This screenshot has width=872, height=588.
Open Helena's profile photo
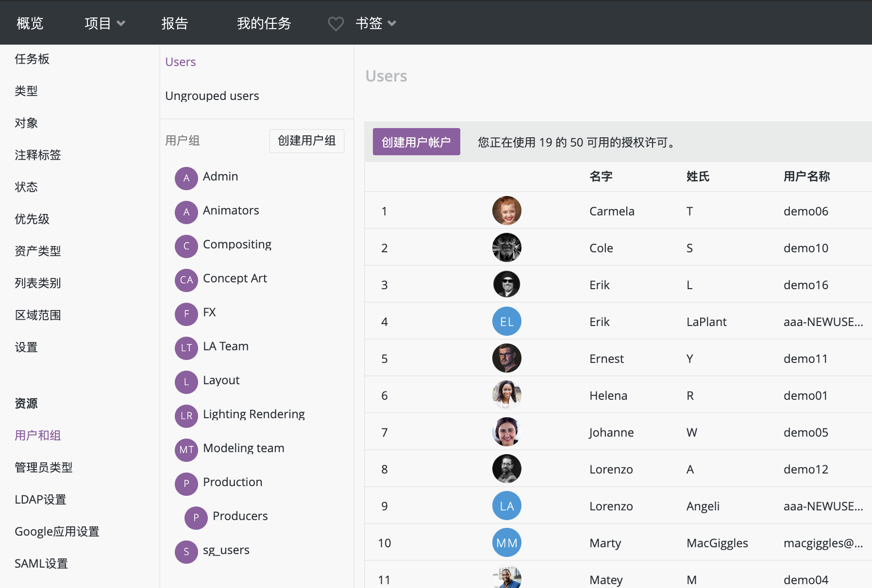tap(506, 395)
